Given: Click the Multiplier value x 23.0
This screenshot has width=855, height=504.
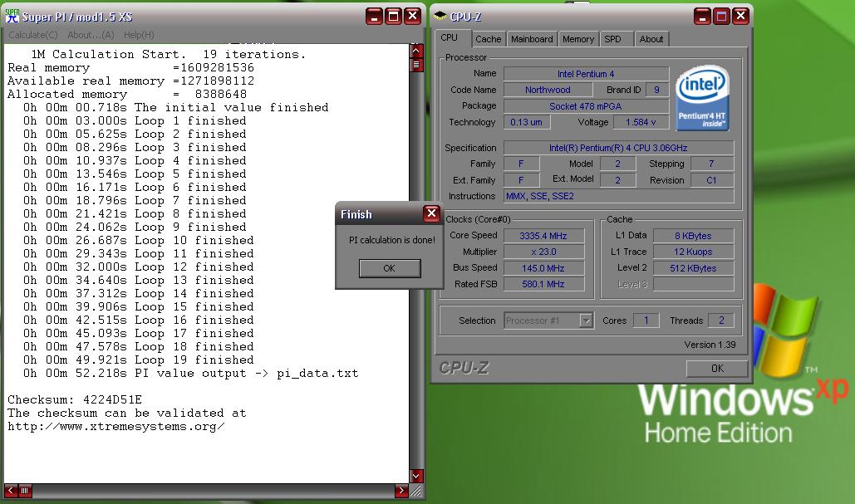Looking at the screenshot, I should [543, 252].
